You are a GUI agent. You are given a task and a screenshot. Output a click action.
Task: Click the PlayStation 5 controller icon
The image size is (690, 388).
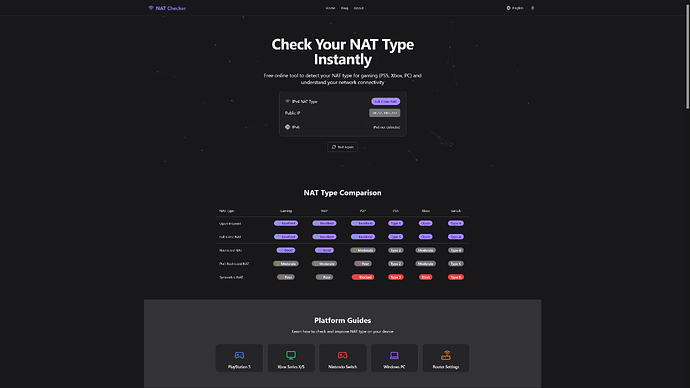[239, 355]
